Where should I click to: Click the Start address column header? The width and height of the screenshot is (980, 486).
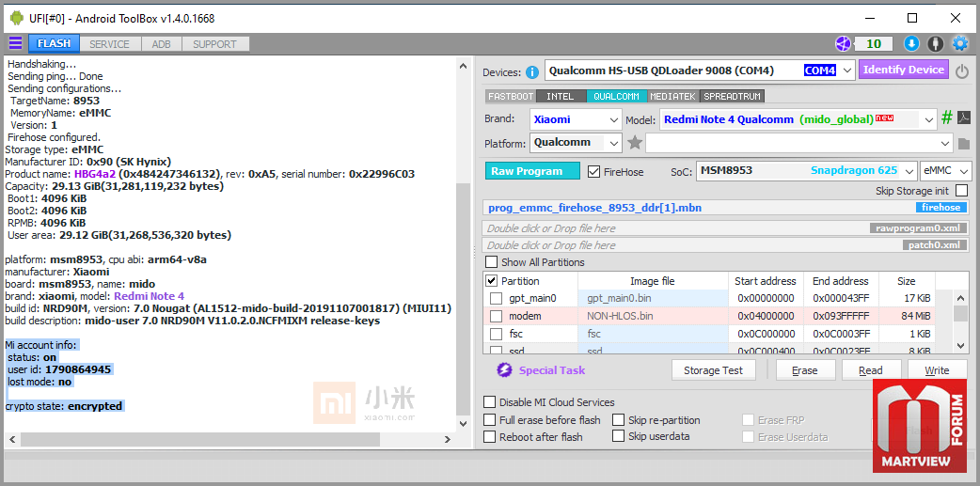pos(765,281)
